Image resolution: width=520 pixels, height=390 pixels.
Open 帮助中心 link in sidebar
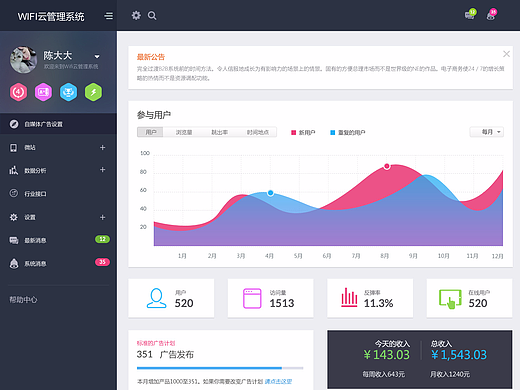[x=23, y=300]
